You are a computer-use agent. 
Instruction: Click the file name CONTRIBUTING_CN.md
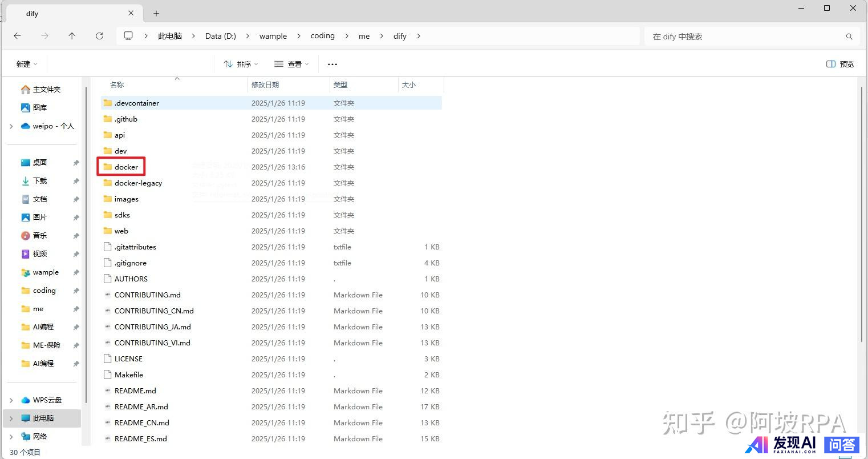pyautogui.click(x=154, y=311)
